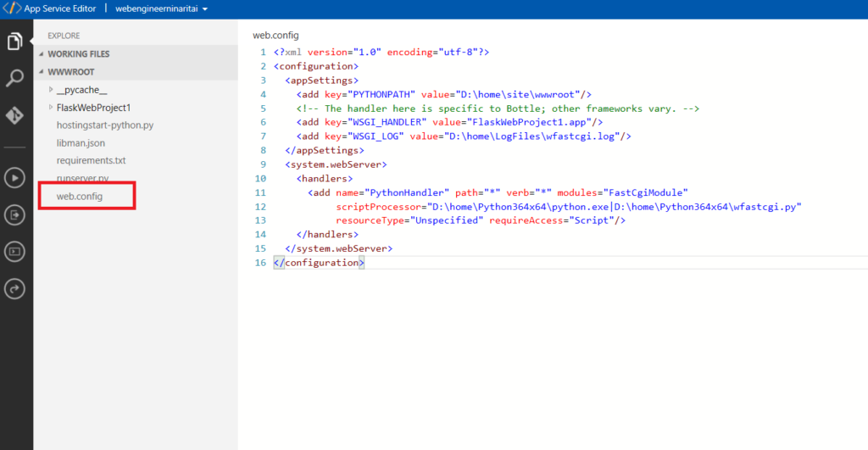Open the Console terminal icon

(15, 252)
